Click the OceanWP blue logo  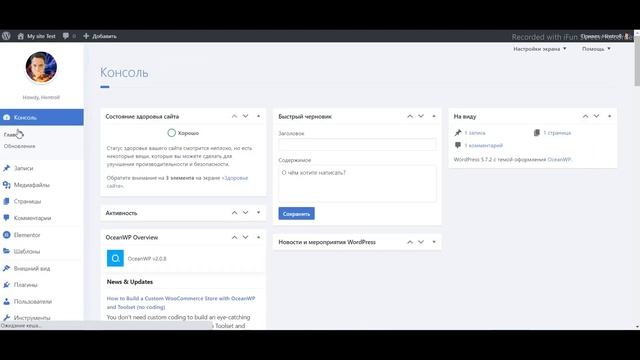pos(115,258)
